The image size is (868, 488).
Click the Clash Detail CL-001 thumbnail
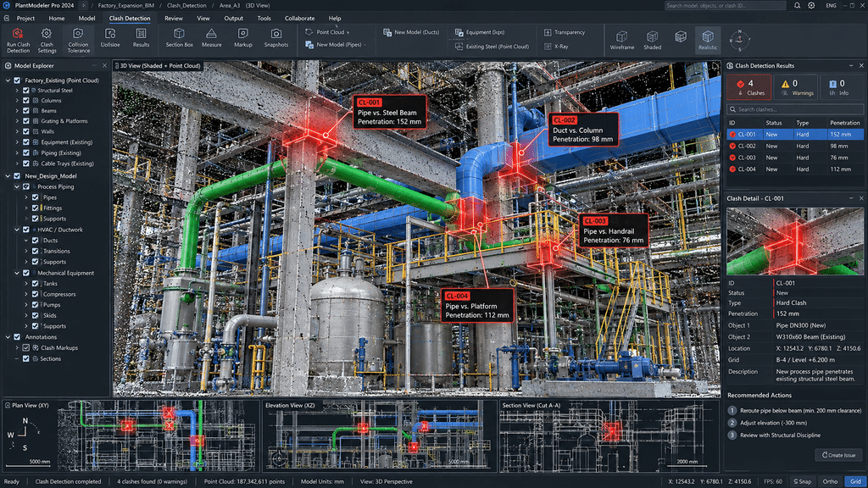tap(795, 241)
